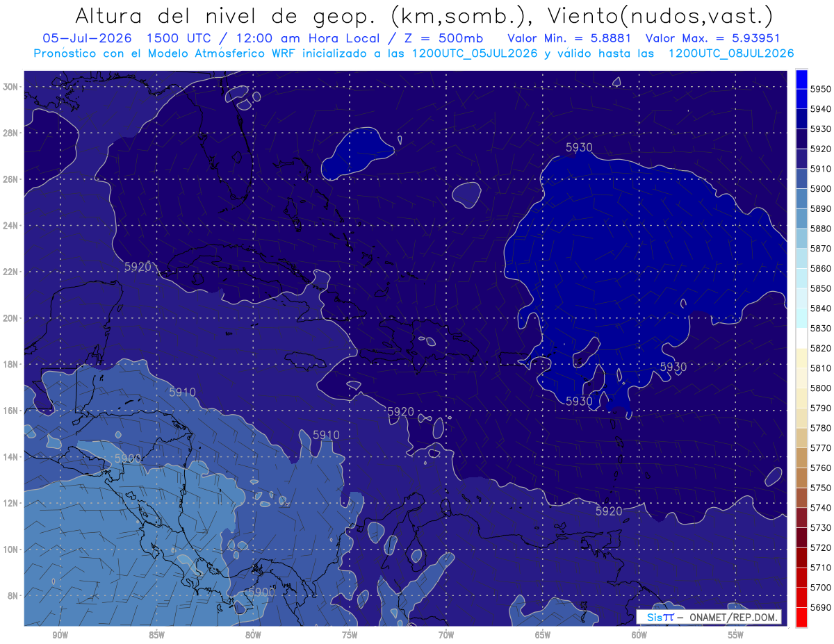Image resolution: width=834 pixels, height=644 pixels.
Task: Click "12:00 am Hora Local" text
Action: [306, 39]
